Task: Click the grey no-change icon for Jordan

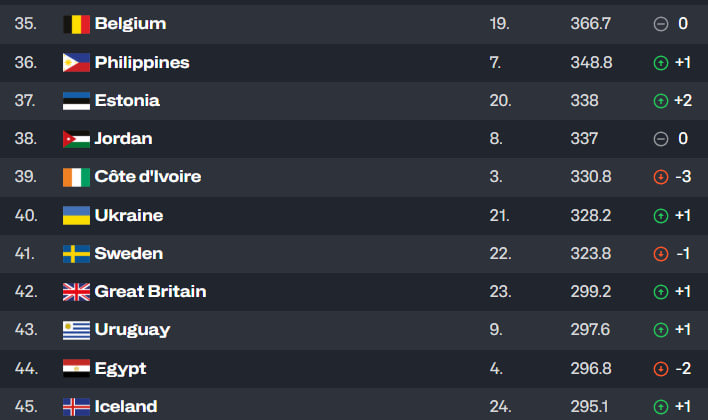Action: tap(660, 139)
